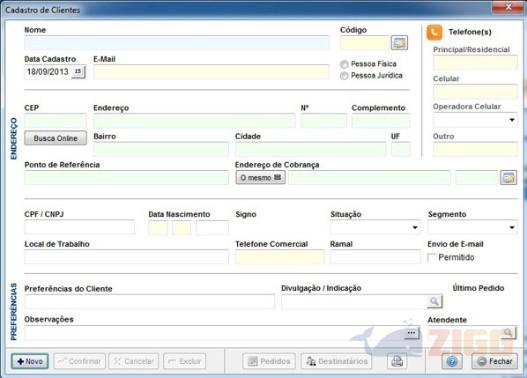The image size is (527, 378).
Task: Enable the Permitido e-mail checkbox
Action: pyautogui.click(x=431, y=257)
